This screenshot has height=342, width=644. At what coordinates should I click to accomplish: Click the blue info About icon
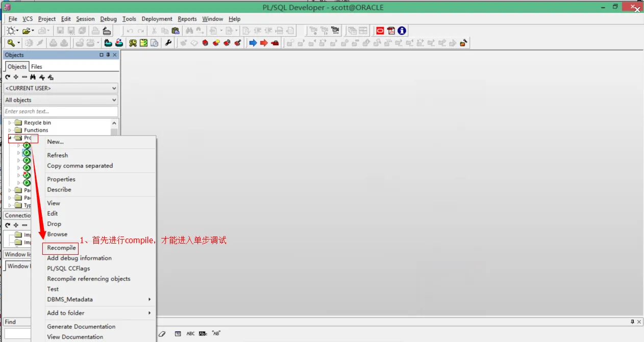click(402, 31)
